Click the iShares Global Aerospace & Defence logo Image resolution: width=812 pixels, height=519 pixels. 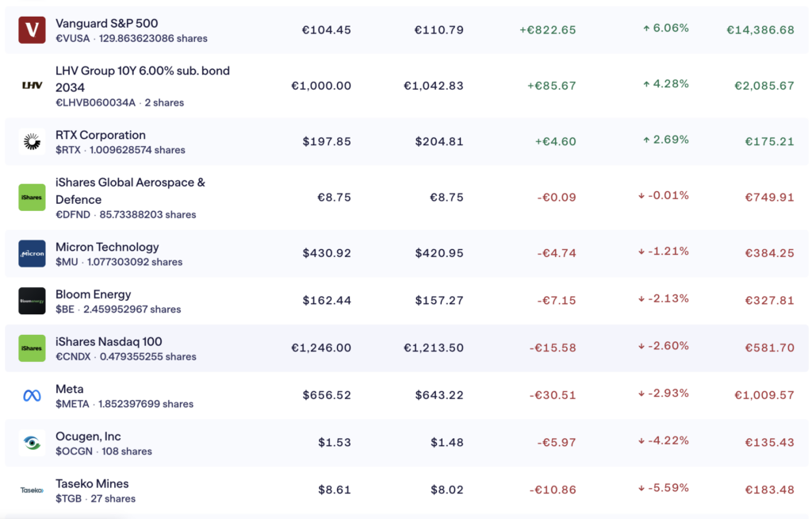32,198
